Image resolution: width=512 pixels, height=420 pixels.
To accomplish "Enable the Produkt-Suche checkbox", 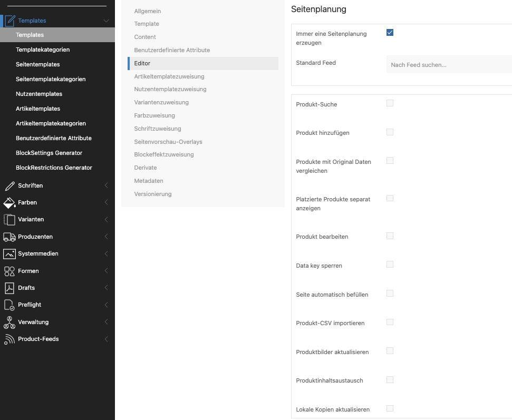I will click(390, 103).
